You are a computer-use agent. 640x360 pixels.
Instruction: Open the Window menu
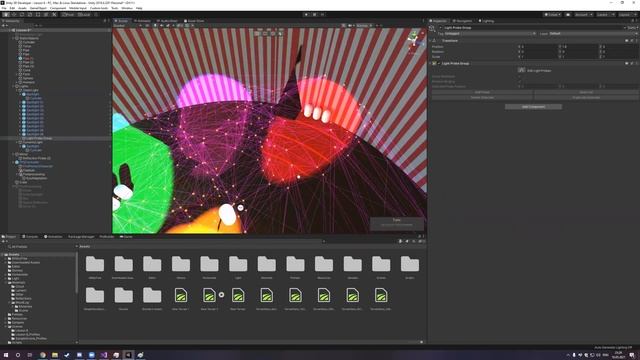pyautogui.click(x=127, y=8)
